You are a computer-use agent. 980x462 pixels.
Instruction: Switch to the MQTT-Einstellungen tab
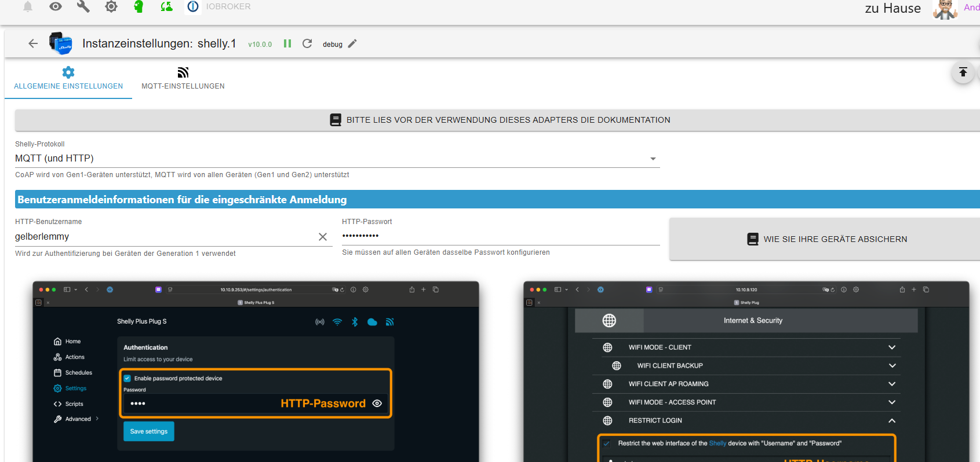[183, 79]
